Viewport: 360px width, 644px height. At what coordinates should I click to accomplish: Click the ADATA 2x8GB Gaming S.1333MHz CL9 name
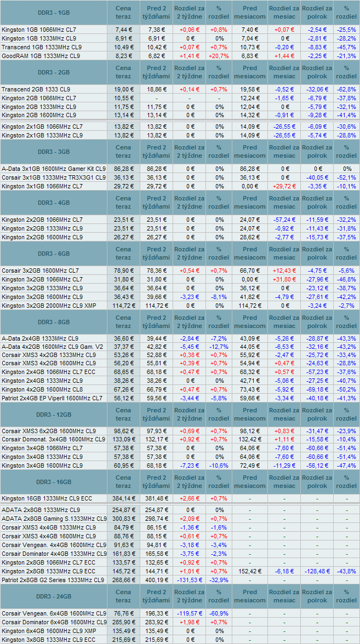click(54, 519)
